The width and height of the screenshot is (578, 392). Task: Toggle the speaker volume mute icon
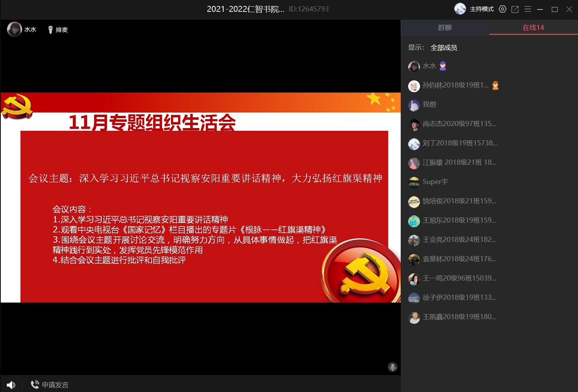11,385
